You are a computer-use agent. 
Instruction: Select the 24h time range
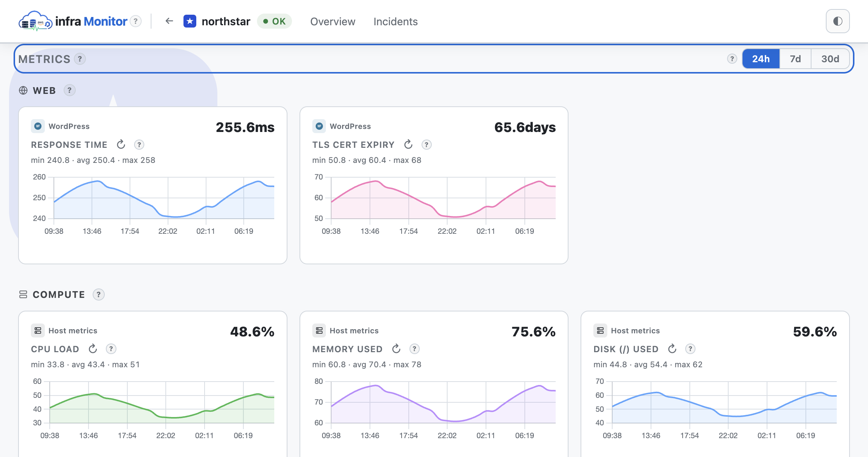tap(761, 59)
